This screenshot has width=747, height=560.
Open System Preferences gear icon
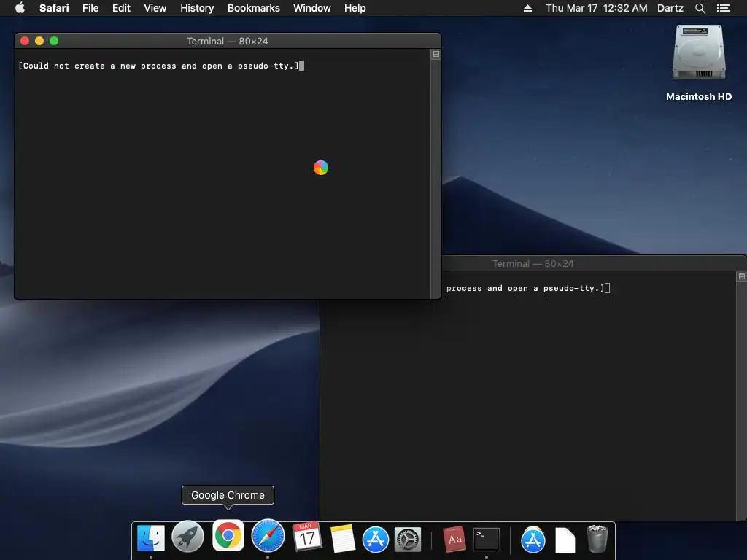click(407, 540)
